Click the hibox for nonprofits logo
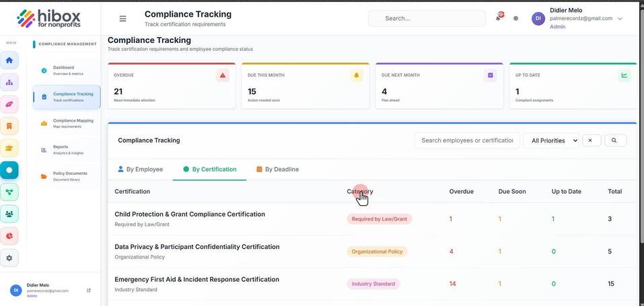Screen dimensions: 644x306 [x=49, y=18]
